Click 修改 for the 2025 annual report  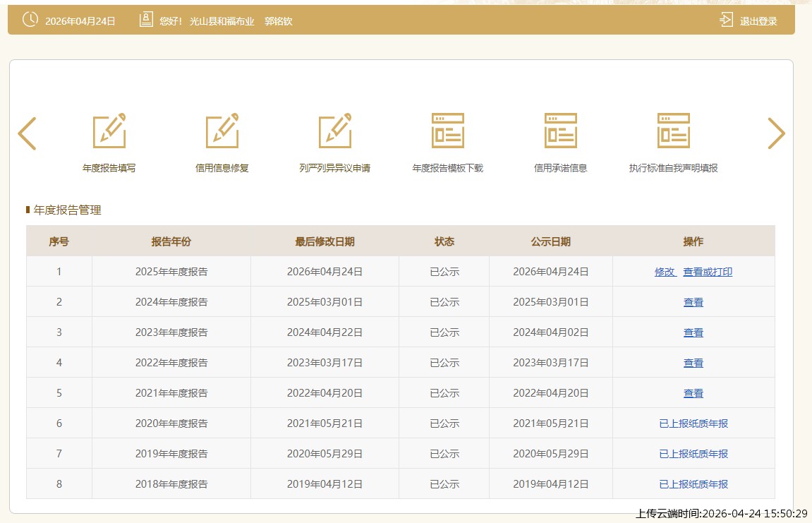coord(665,272)
